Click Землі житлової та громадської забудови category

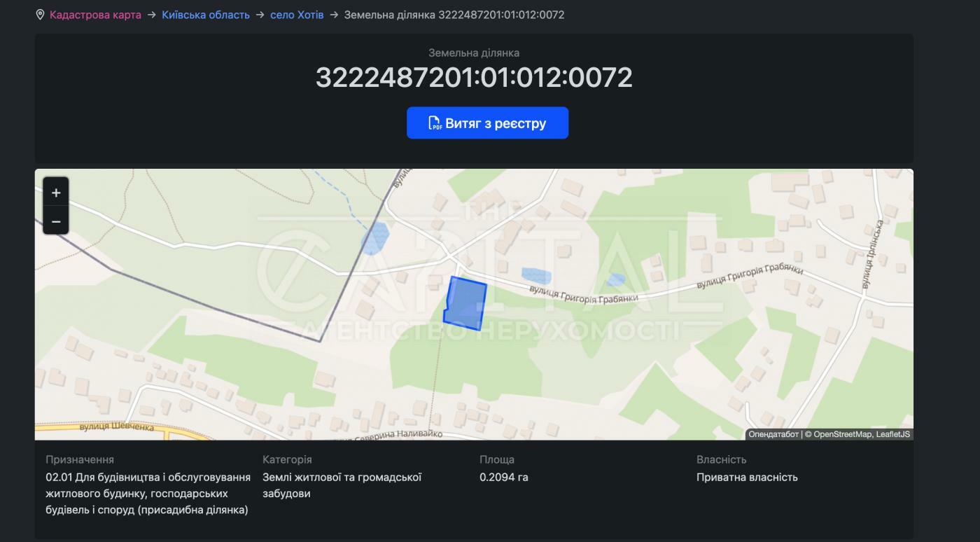342,485
